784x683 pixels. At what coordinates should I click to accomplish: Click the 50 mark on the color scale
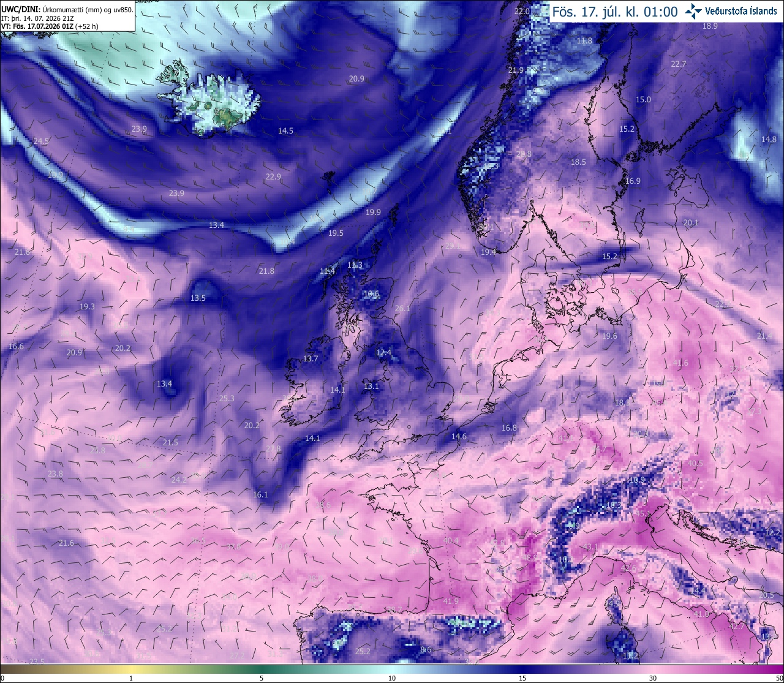(779, 678)
